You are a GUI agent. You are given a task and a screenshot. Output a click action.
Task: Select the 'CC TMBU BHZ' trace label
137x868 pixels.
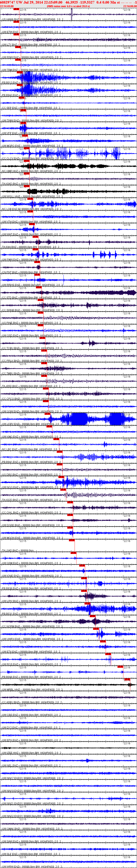11,373
